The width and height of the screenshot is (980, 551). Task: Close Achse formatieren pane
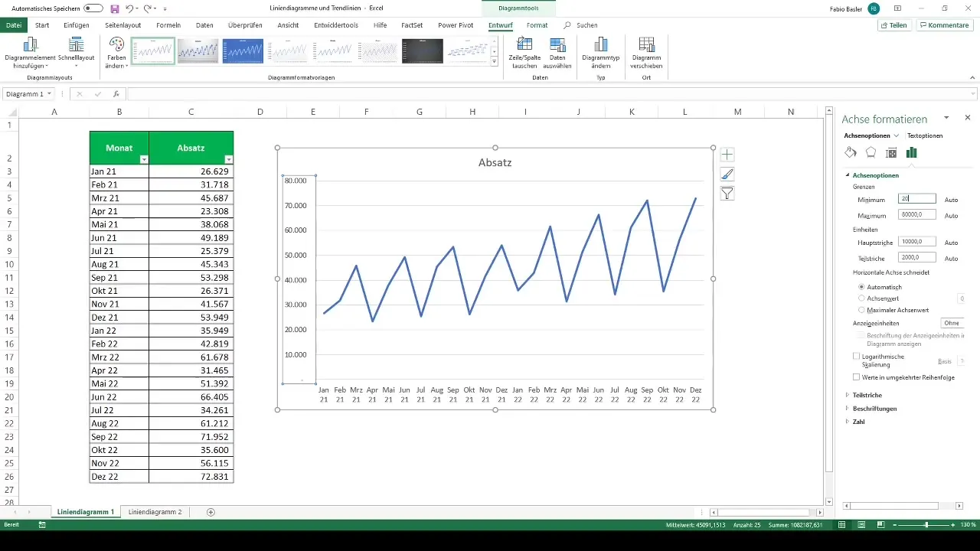pyautogui.click(x=968, y=118)
